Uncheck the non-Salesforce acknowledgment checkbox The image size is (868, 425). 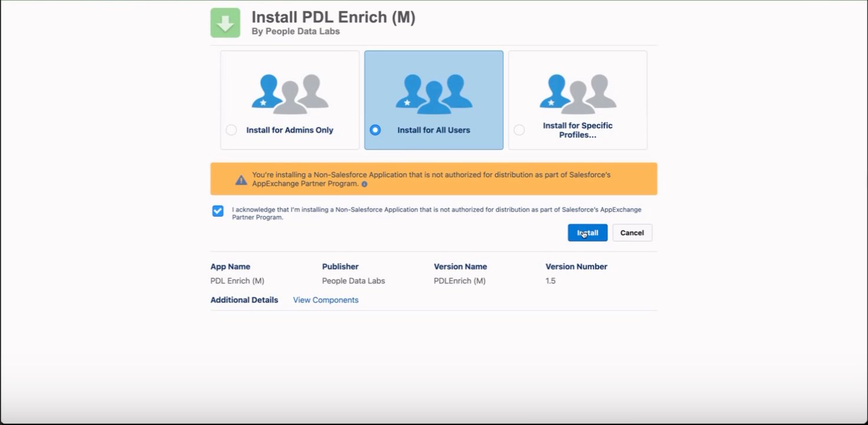(x=218, y=211)
